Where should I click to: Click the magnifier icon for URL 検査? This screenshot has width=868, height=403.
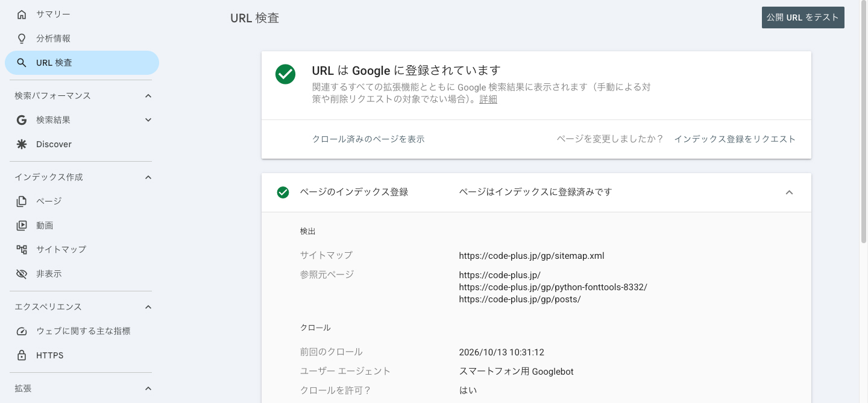pos(22,63)
